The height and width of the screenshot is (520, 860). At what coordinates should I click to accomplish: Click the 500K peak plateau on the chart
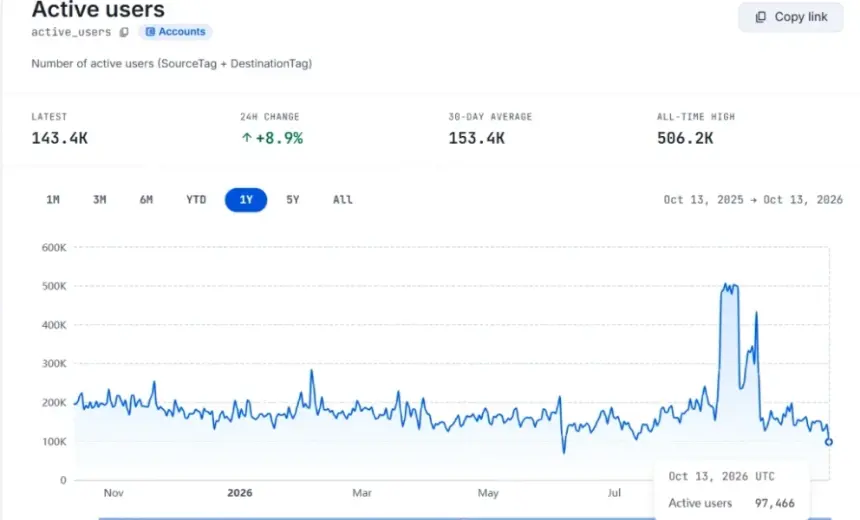[x=729, y=287]
